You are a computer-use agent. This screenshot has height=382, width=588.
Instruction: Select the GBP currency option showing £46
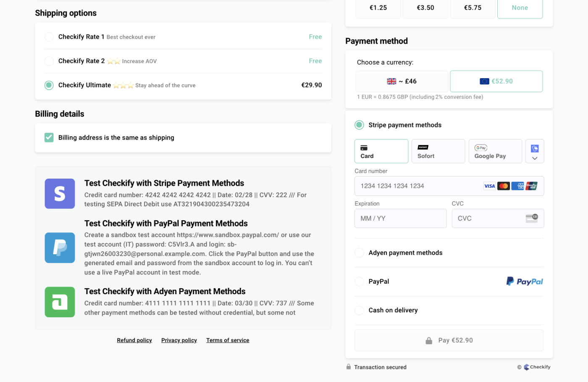tap(402, 81)
